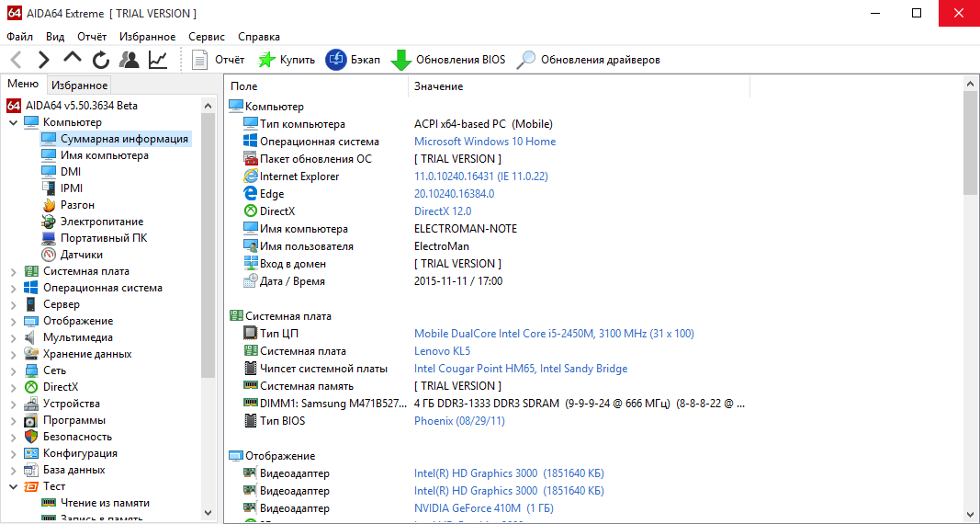Open the Файл menu
Image resolution: width=980 pixels, height=524 pixels.
coord(20,37)
